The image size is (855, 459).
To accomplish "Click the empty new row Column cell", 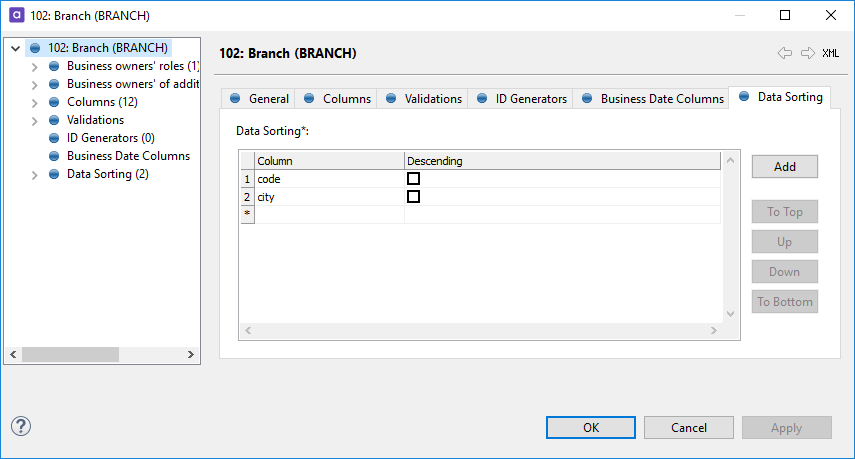I will click(x=329, y=215).
